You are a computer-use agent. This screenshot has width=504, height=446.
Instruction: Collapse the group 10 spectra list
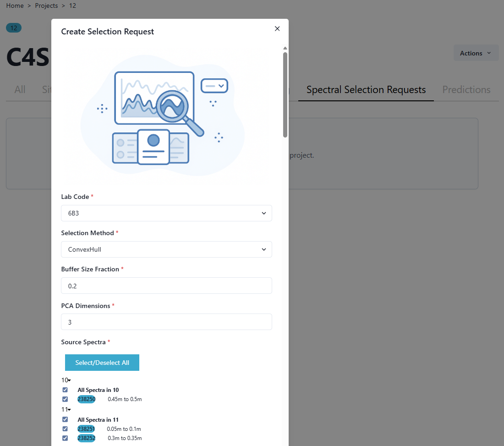pyautogui.click(x=66, y=380)
